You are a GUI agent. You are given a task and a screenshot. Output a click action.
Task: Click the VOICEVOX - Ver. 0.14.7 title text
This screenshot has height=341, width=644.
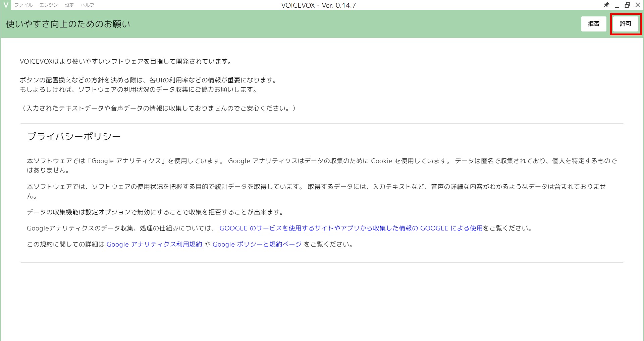point(319,5)
